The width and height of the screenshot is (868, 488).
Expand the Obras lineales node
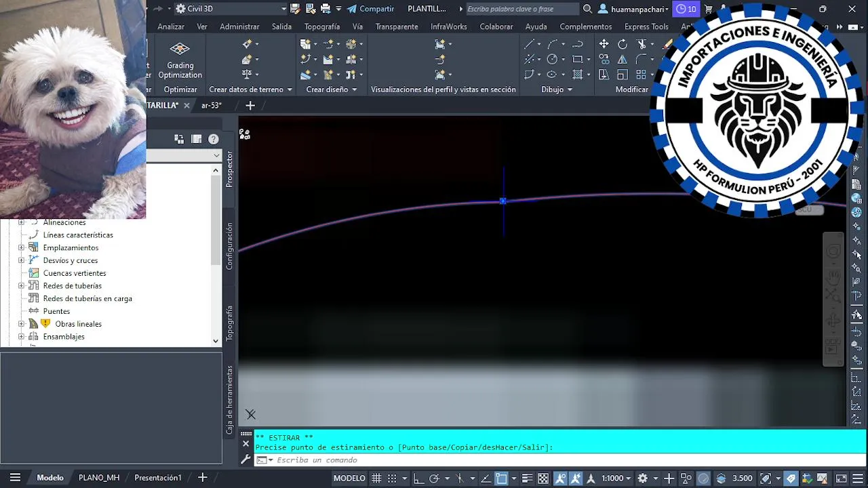point(21,324)
